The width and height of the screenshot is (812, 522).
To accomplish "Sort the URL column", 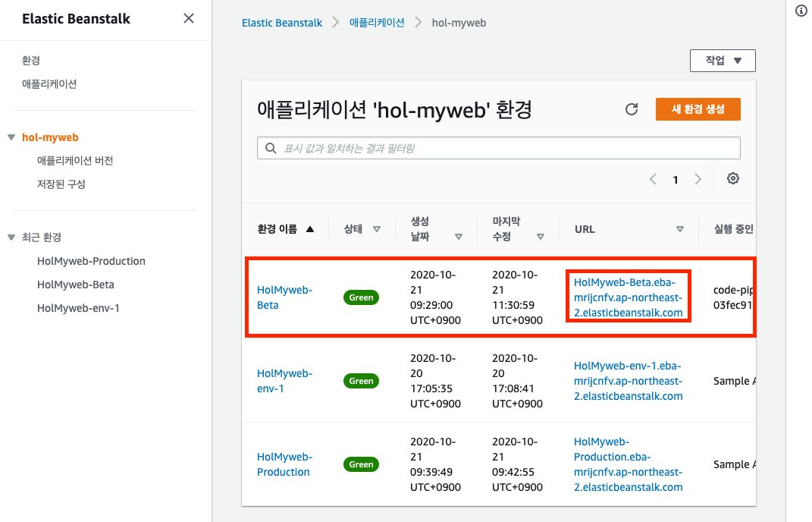I will point(680,229).
